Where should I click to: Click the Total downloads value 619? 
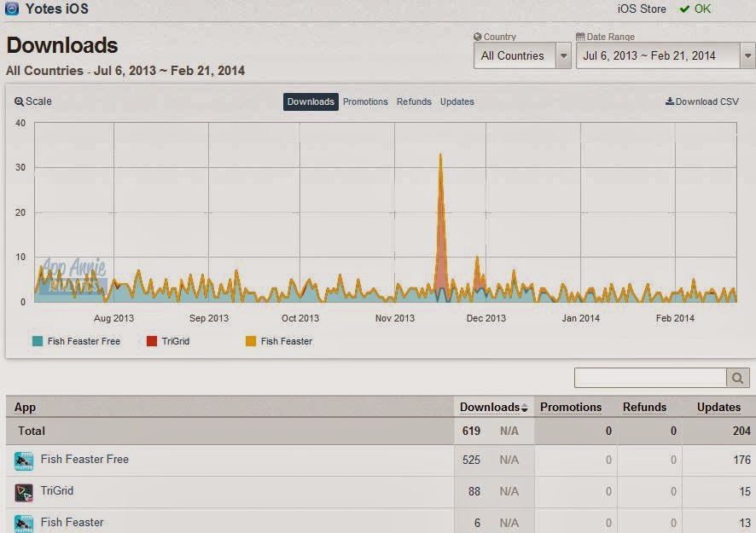point(471,431)
